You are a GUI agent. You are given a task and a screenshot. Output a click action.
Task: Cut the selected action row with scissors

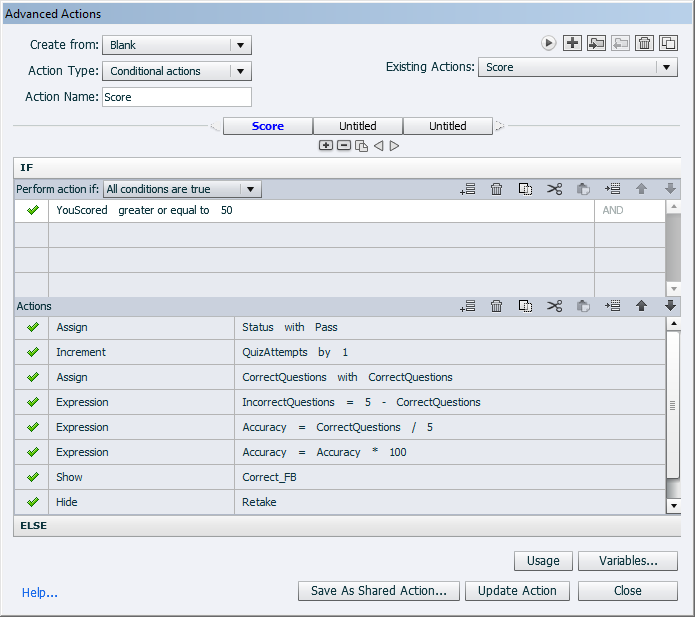[554, 306]
